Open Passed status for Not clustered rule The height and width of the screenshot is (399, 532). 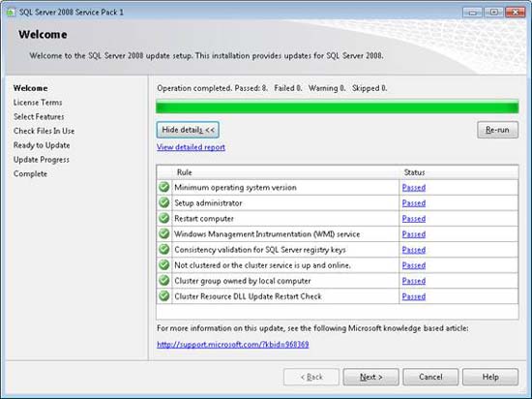point(414,265)
